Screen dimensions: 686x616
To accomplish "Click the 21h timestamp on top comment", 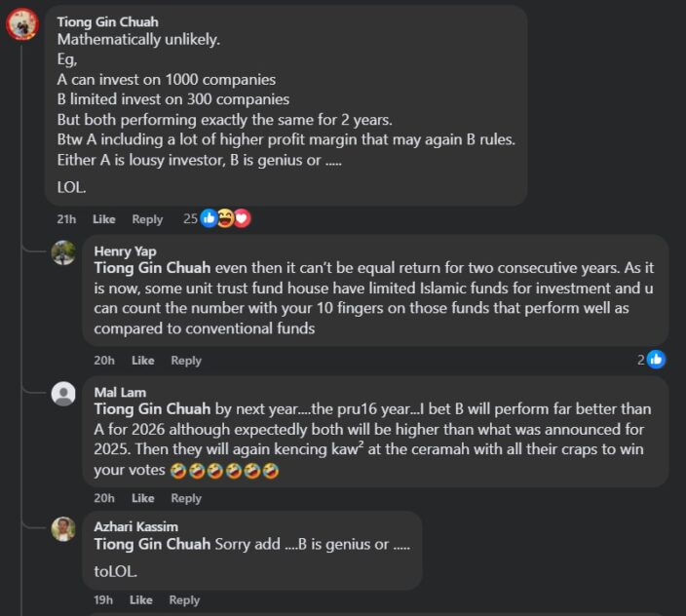I will (65, 219).
